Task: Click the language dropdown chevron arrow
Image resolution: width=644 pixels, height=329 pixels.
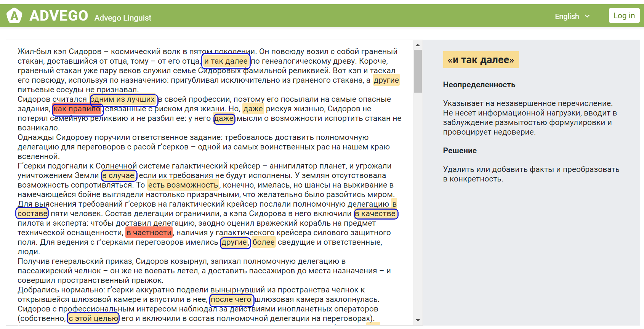Action: pyautogui.click(x=587, y=16)
